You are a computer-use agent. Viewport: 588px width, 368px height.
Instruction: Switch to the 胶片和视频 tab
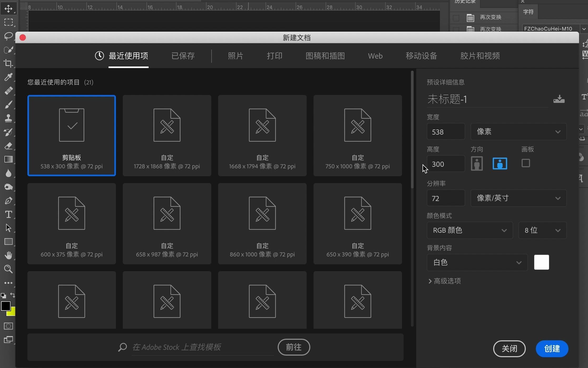click(x=480, y=56)
